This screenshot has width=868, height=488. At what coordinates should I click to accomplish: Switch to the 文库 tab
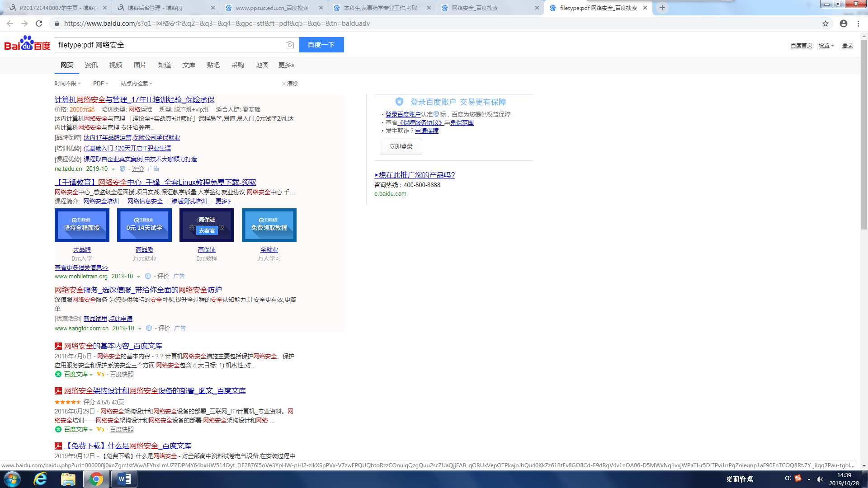coord(189,65)
